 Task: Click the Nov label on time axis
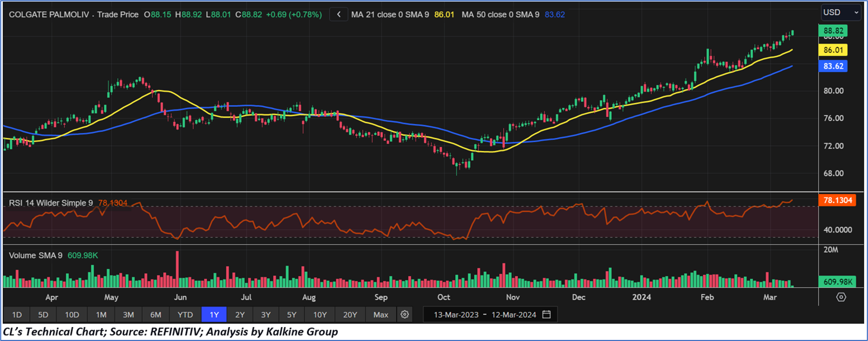513,297
